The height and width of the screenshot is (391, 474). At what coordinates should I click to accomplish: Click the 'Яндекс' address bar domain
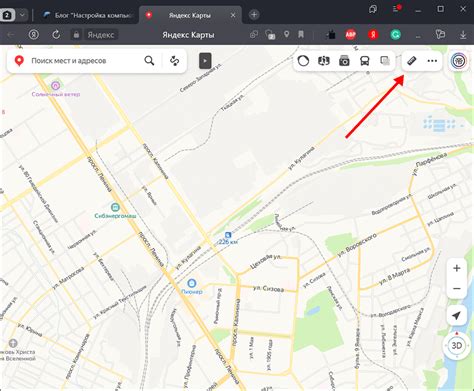(x=100, y=35)
